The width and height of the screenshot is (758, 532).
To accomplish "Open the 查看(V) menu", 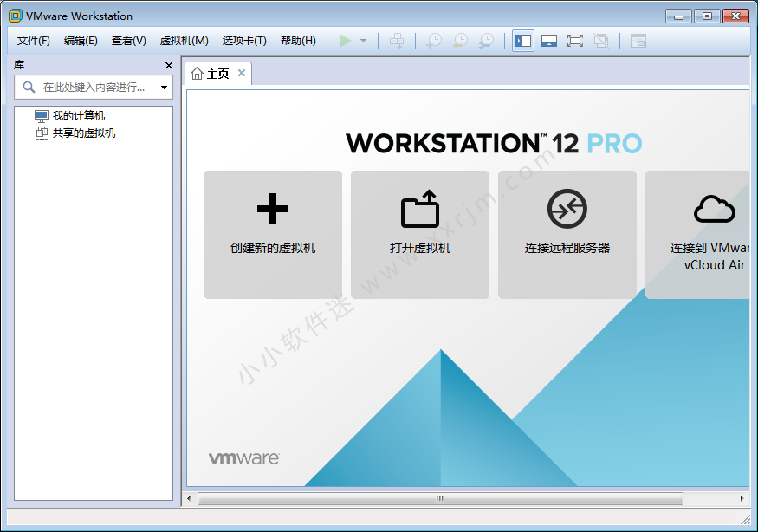I will pyautogui.click(x=128, y=41).
